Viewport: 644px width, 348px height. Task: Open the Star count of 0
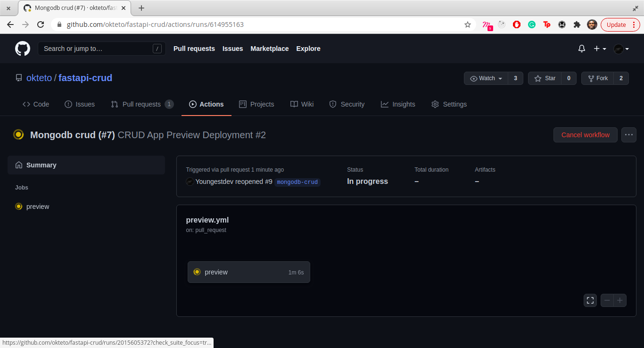point(569,78)
